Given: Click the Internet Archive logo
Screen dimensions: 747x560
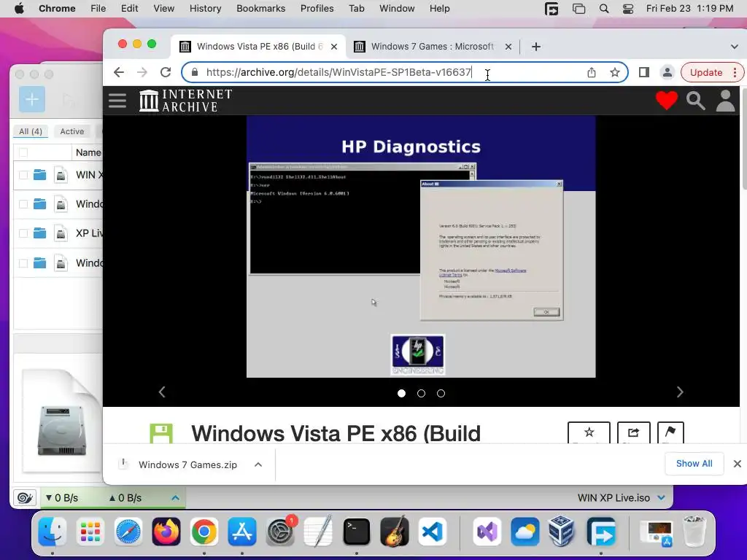Looking at the screenshot, I should (x=186, y=101).
